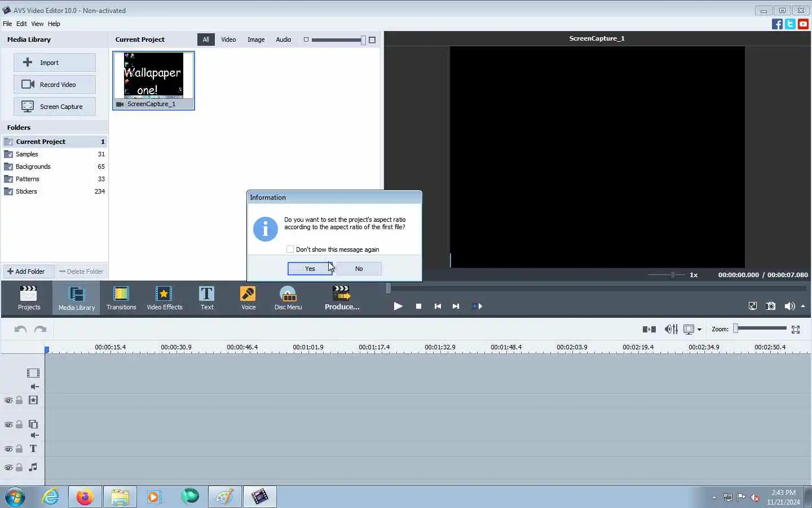Open the Transitions section
The image size is (812, 508).
(121, 298)
